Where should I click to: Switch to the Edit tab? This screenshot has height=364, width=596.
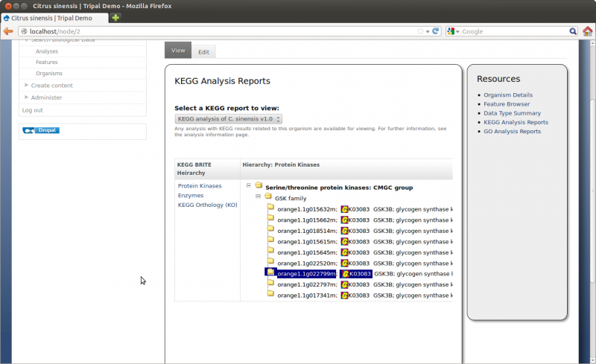click(x=203, y=52)
